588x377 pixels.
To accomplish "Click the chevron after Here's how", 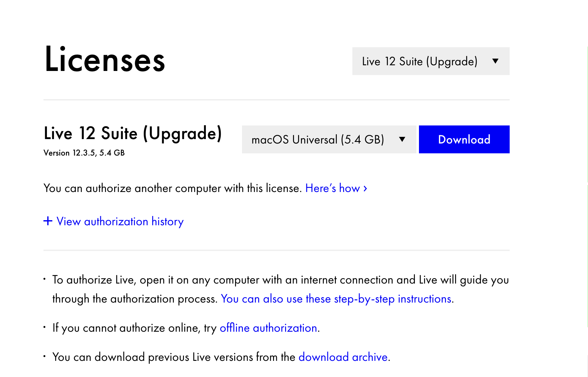I will coord(365,188).
